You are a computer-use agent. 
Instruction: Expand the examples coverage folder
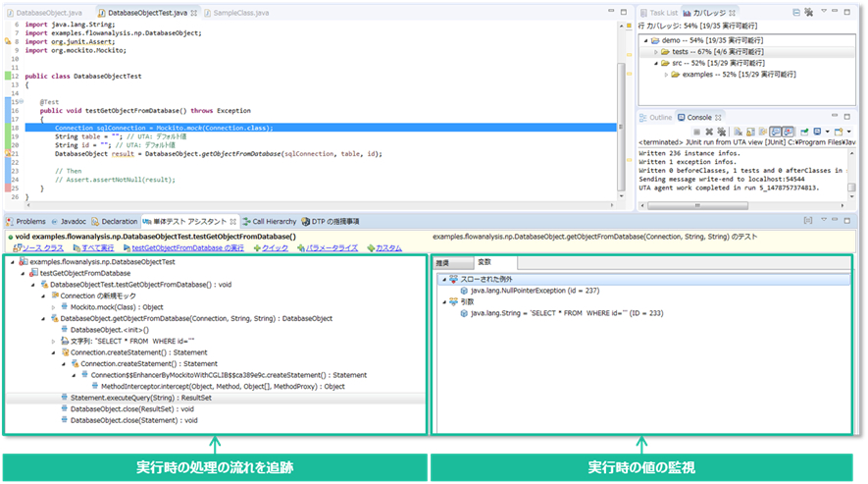(x=666, y=75)
